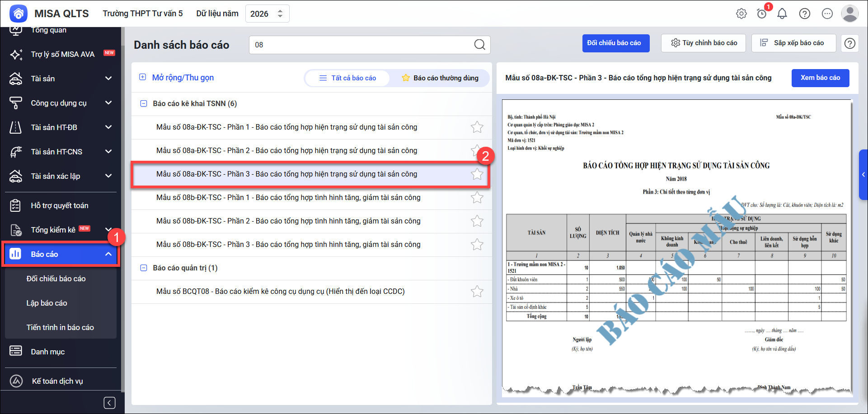Open Lập báo cáo in the sidebar

[x=47, y=303]
